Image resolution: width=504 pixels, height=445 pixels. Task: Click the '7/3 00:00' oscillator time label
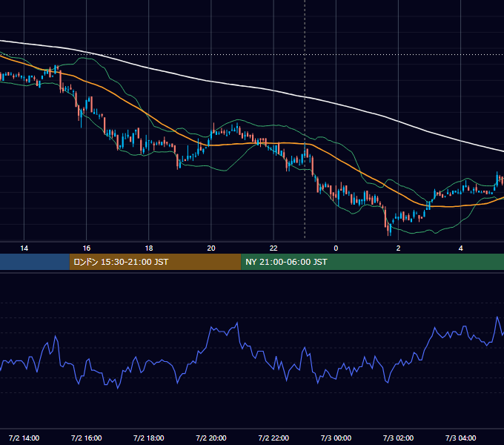[336, 438]
